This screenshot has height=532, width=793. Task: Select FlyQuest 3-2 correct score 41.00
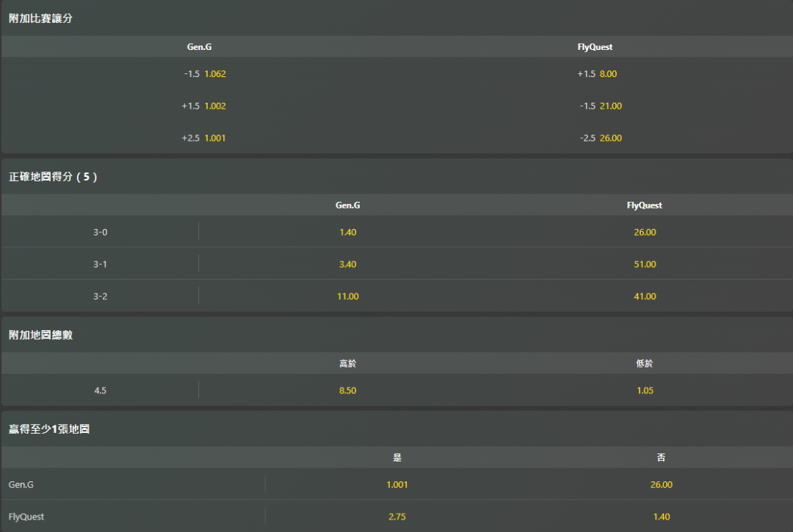(x=645, y=297)
